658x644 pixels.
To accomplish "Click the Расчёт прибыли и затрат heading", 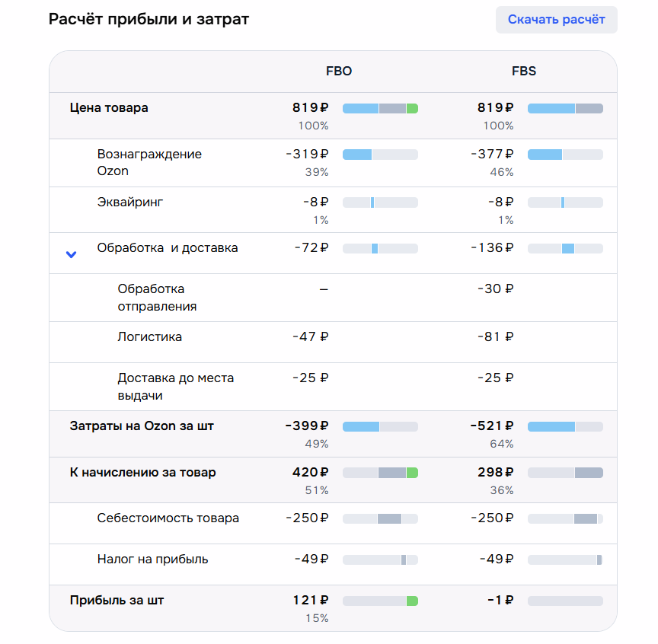I will [x=149, y=19].
